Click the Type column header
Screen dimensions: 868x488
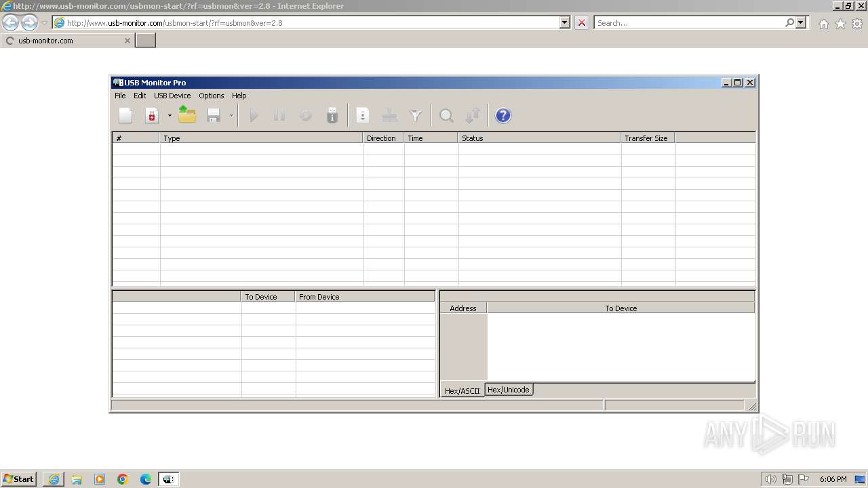tap(262, 138)
